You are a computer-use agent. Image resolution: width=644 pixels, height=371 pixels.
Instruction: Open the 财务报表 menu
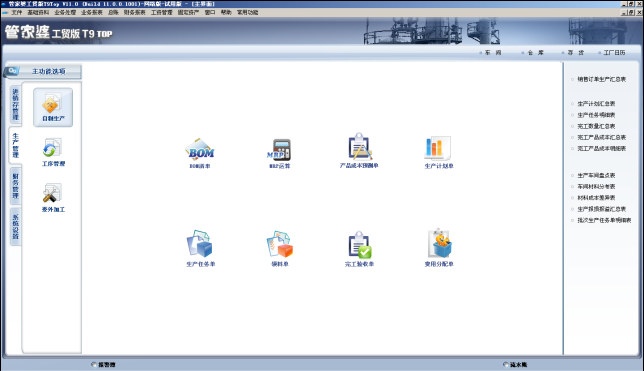pos(134,13)
